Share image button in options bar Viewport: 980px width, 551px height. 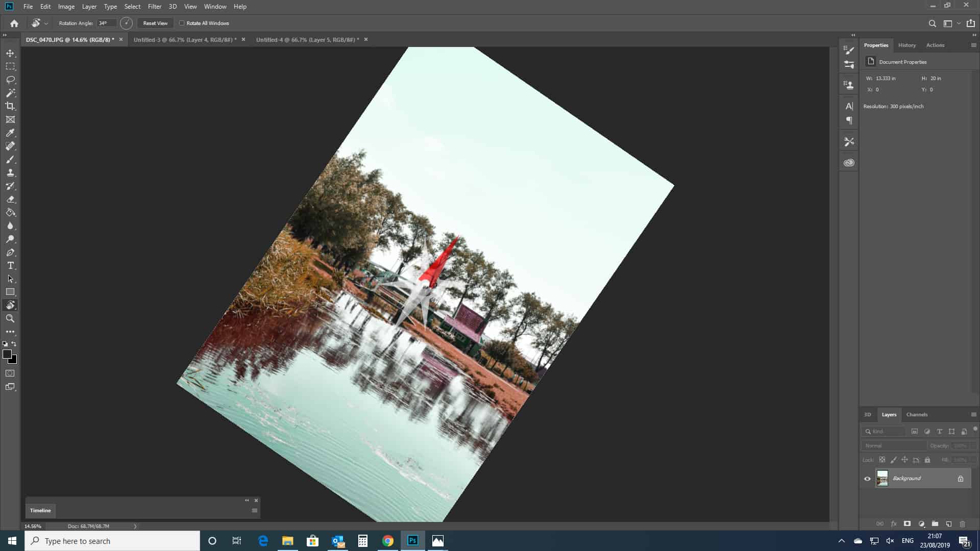tap(971, 23)
